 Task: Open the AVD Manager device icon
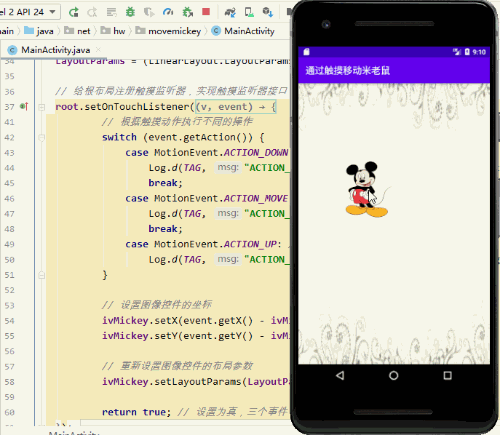point(249,12)
